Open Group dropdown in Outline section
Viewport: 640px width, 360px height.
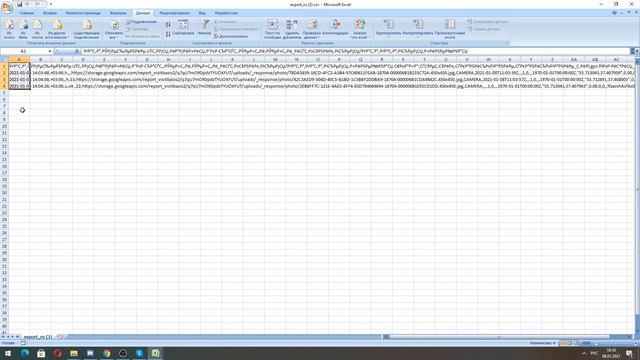click(x=388, y=29)
